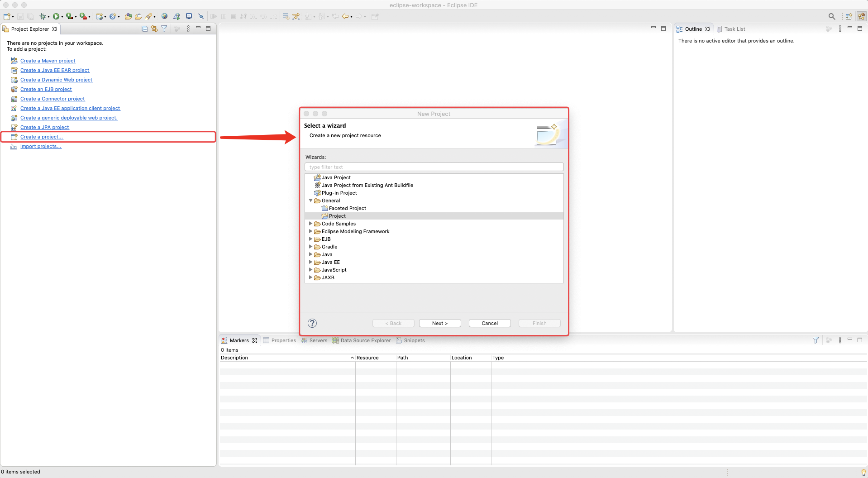The width and height of the screenshot is (868, 478).
Task: Click the Create Web Service toolbar icon
Action: tap(113, 16)
